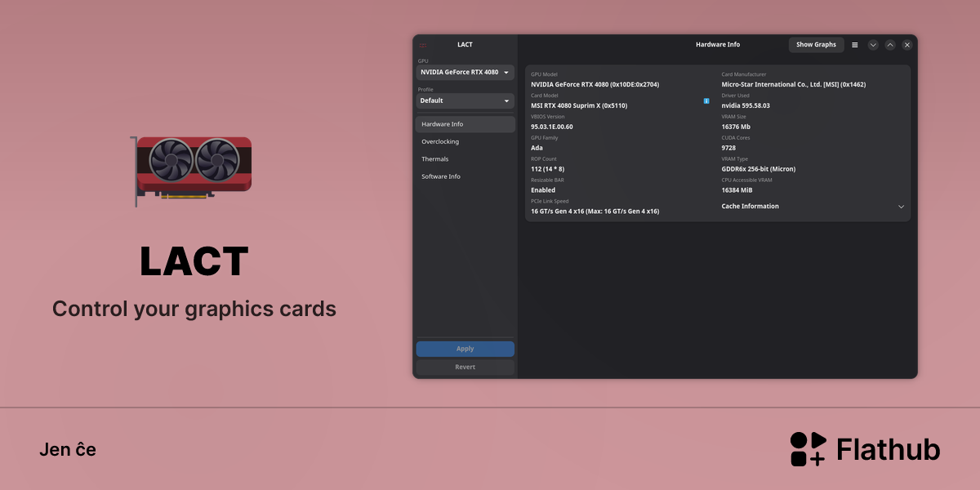Go to the Thermals page
This screenshot has width=980, height=490.
465,159
